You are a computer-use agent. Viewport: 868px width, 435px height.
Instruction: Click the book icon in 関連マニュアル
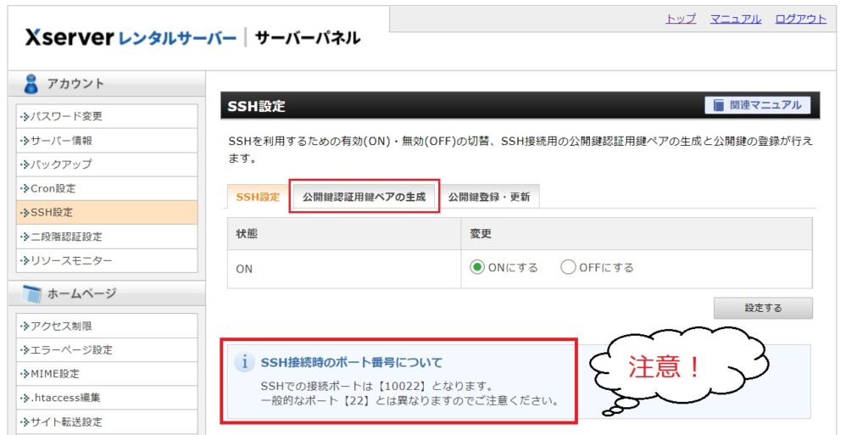click(x=719, y=105)
